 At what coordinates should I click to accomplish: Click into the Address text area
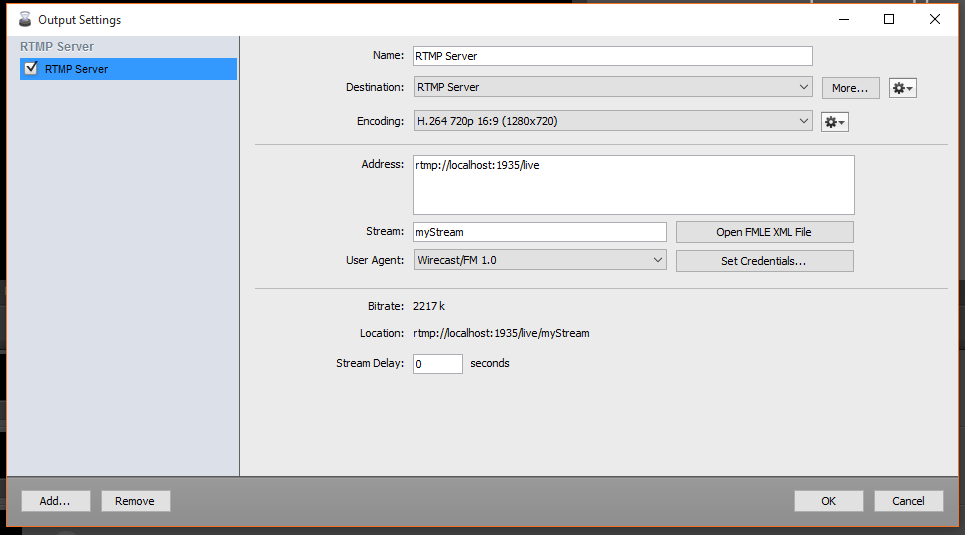634,185
